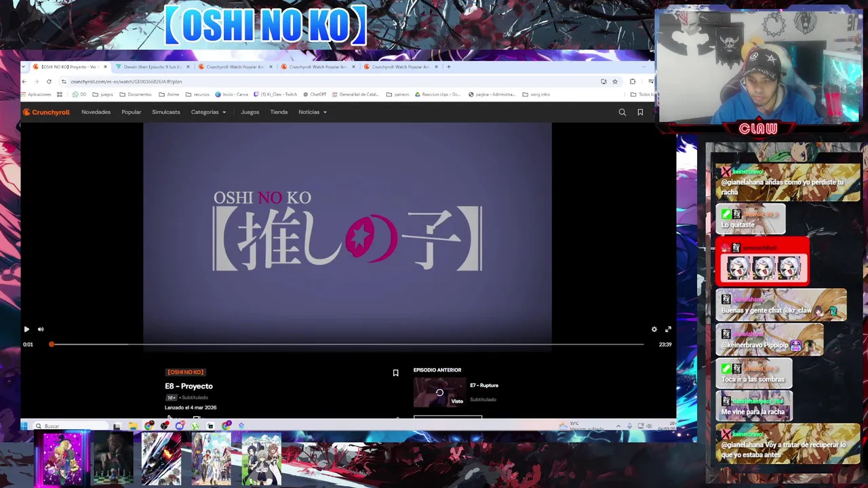The height and width of the screenshot is (488, 868).
Task: Click the E7 - Ruptura title
Action: pos(484,385)
